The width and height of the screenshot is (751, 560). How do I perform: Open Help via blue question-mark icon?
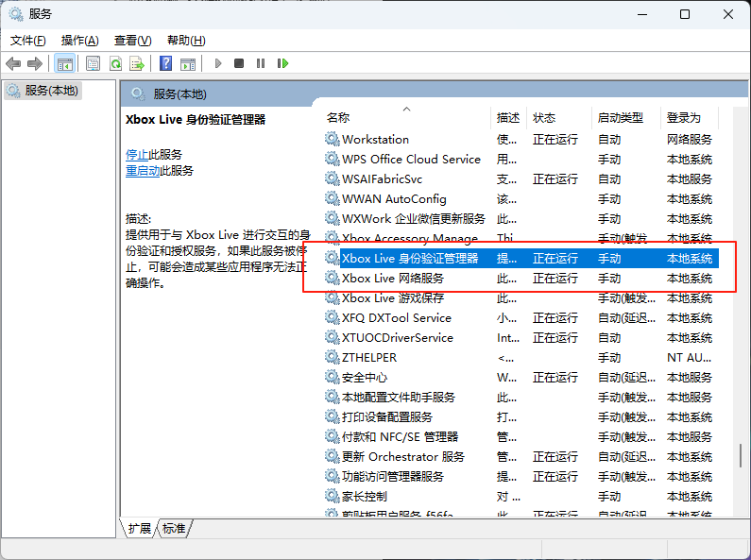[x=165, y=63]
